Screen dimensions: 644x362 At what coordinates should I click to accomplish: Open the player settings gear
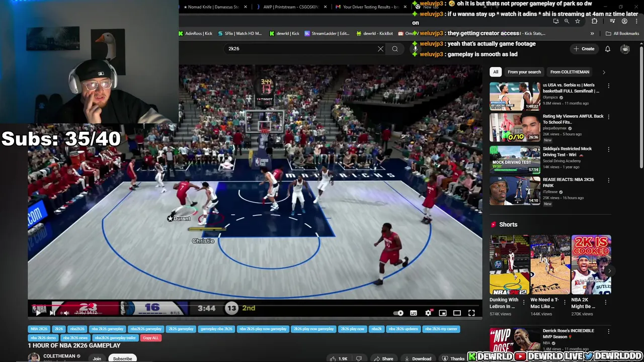click(428, 313)
